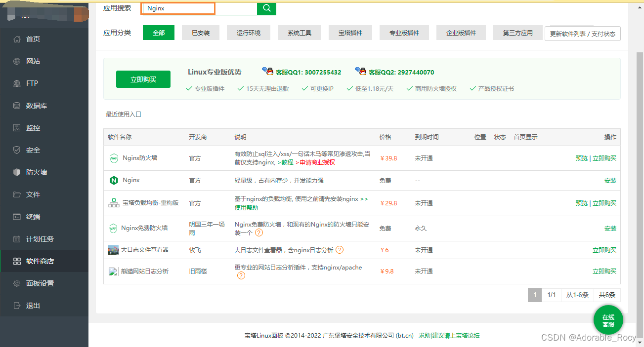Click the green search magnifier button

(x=266, y=8)
